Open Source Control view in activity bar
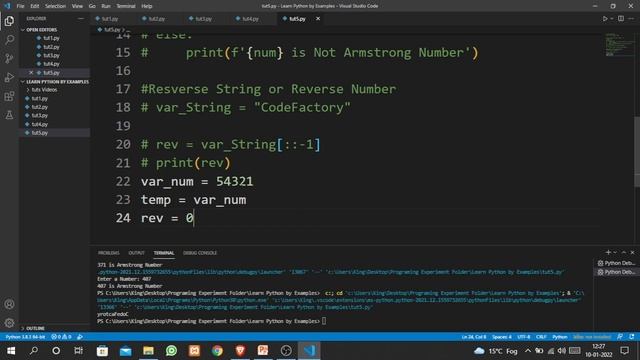Image resolution: width=640 pixels, height=360 pixels. coord(9,58)
